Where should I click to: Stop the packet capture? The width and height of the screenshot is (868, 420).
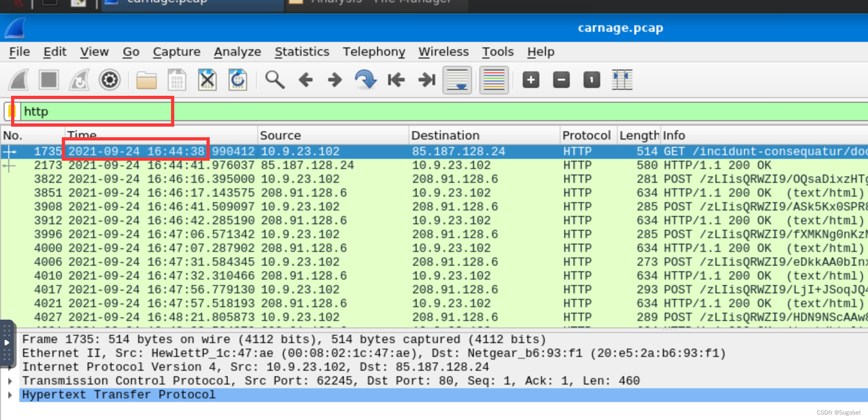pyautogui.click(x=49, y=80)
